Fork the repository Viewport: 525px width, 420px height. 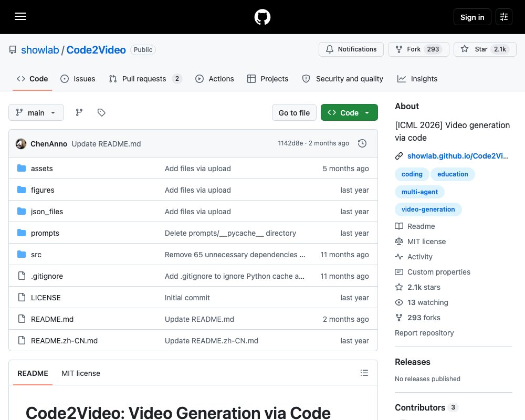[418, 49]
